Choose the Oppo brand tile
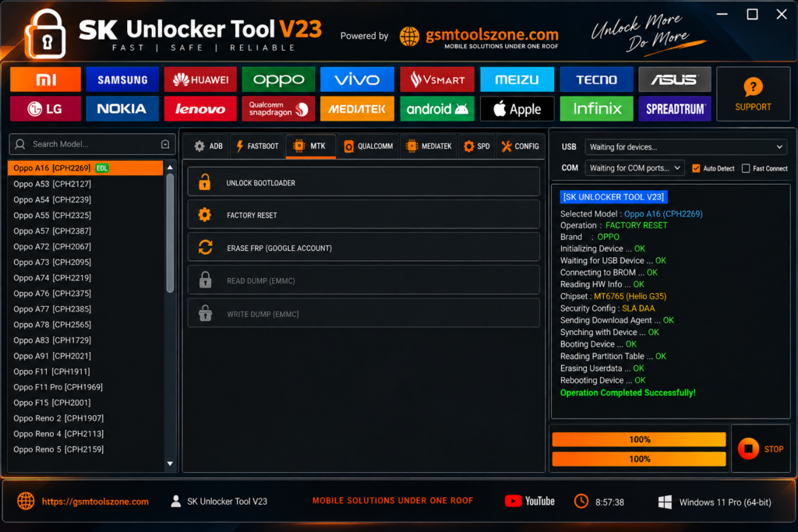Viewport: 798px width, 532px height. pyautogui.click(x=278, y=79)
